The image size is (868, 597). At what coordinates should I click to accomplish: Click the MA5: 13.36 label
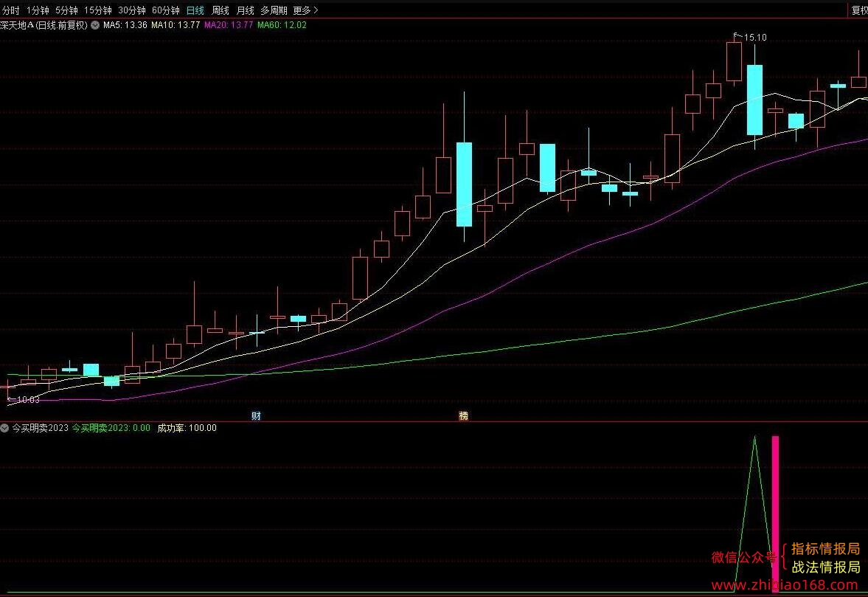[125, 25]
